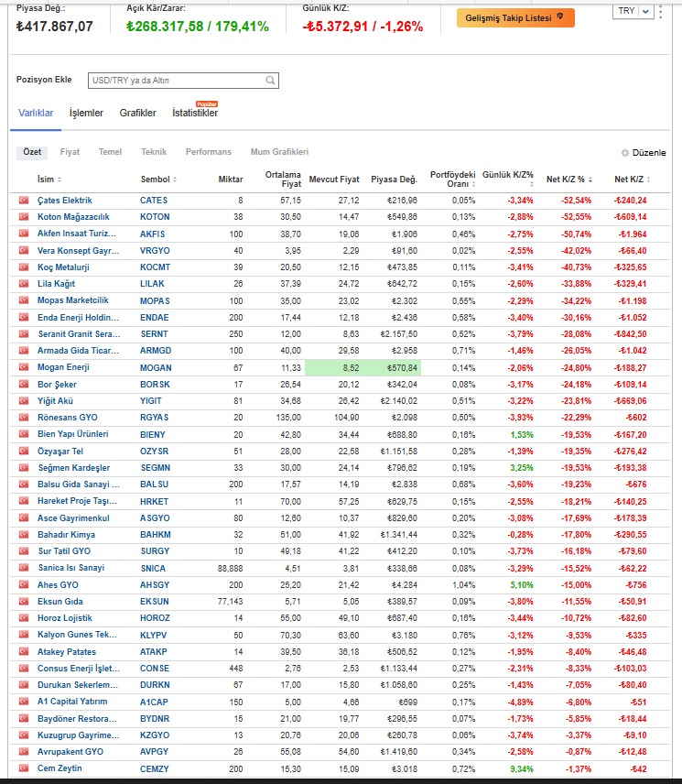
Task: Click the Mogan market value ₺570,84 cell
Action: pyautogui.click(x=402, y=367)
